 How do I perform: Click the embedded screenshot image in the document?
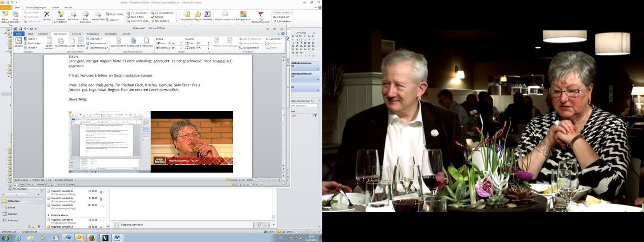(x=151, y=142)
